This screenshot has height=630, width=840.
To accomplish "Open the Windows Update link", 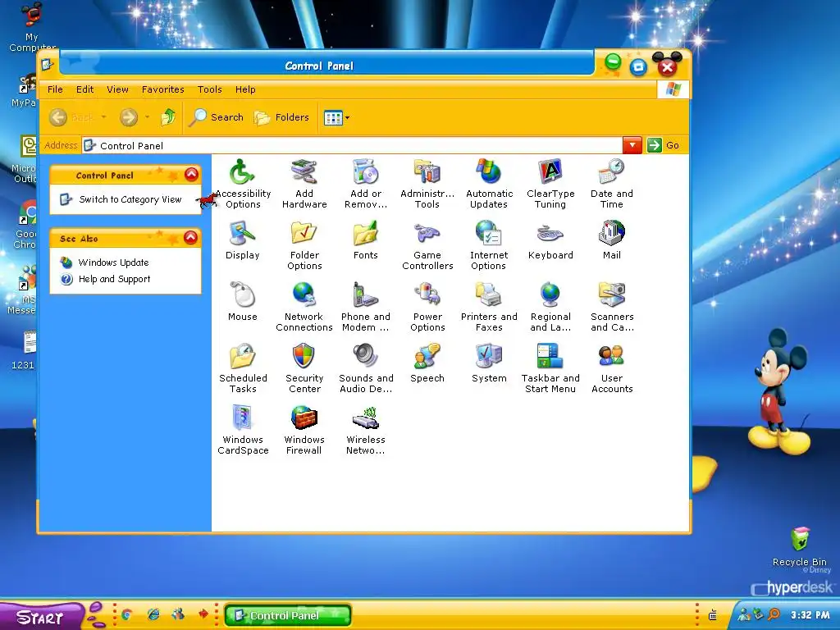I will 113,262.
